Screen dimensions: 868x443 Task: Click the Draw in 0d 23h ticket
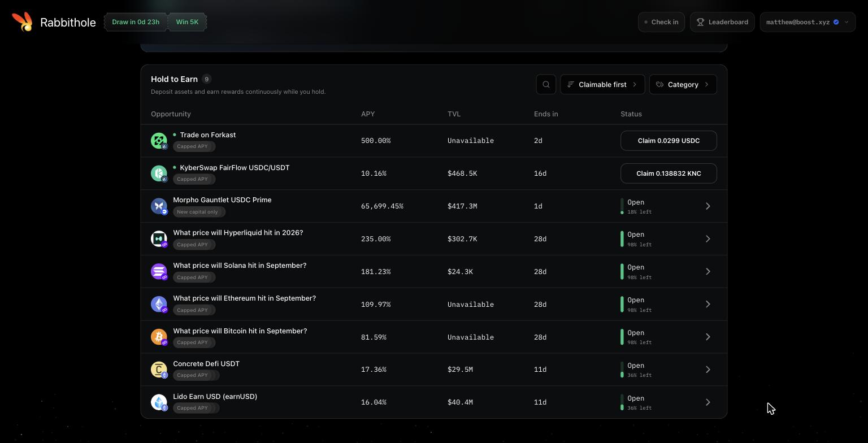click(136, 22)
